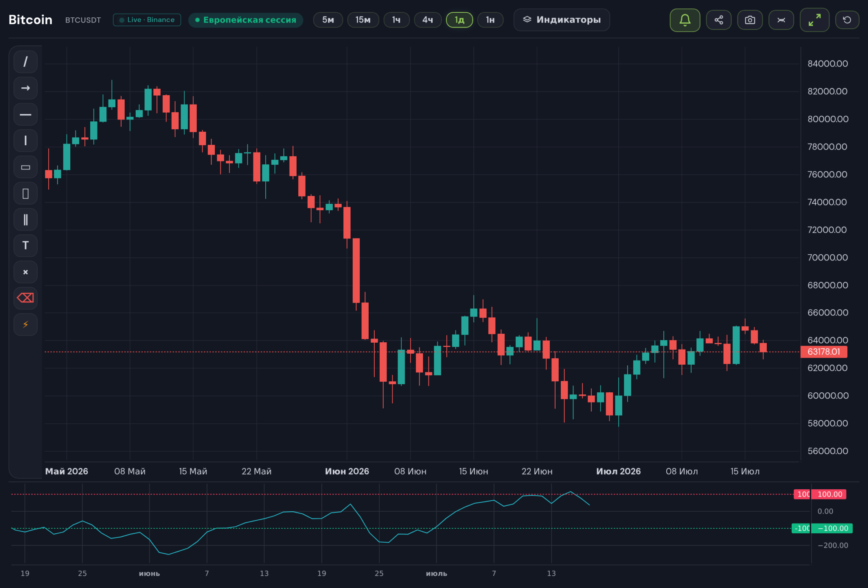
Task: Open the Индикаторы menu
Action: pyautogui.click(x=562, y=20)
